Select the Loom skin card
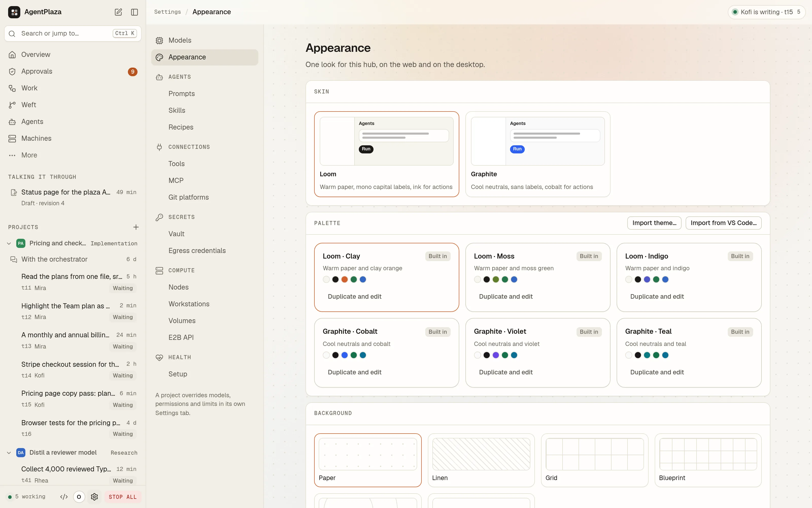 click(x=386, y=154)
